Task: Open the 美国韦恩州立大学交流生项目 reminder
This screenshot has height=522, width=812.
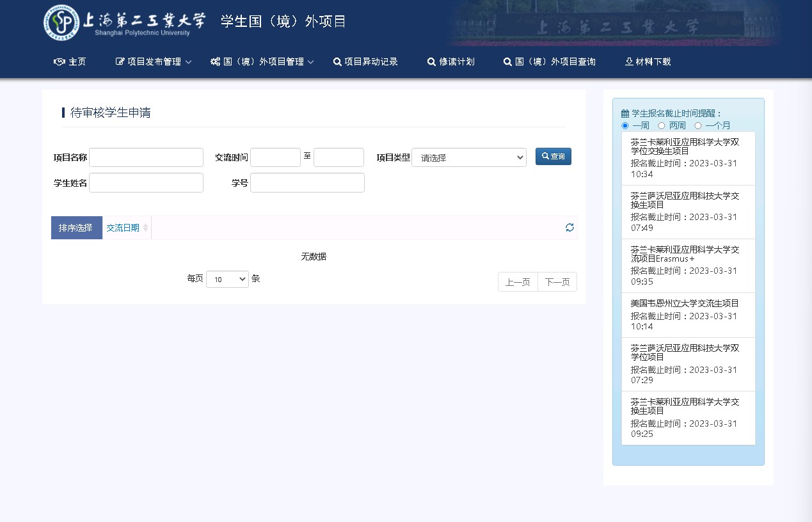Action: point(684,303)
